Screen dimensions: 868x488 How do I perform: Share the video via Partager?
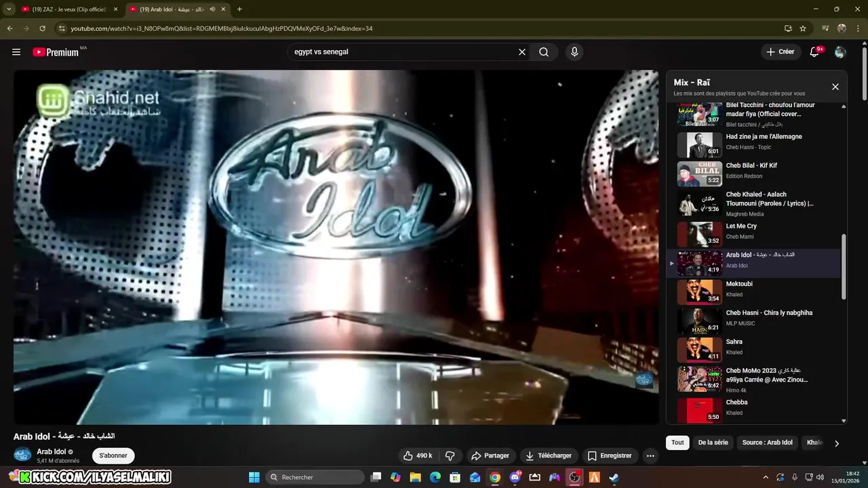point(490,455)
